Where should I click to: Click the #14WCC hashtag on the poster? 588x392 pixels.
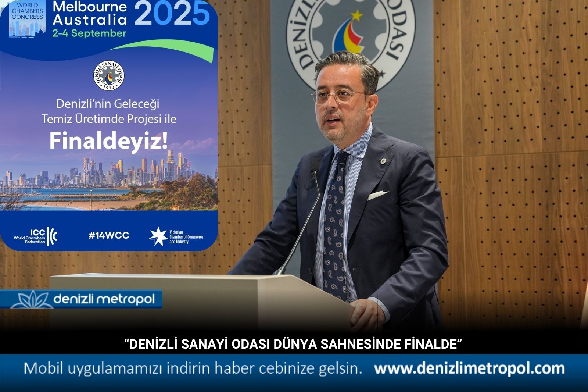coord(109,235)
